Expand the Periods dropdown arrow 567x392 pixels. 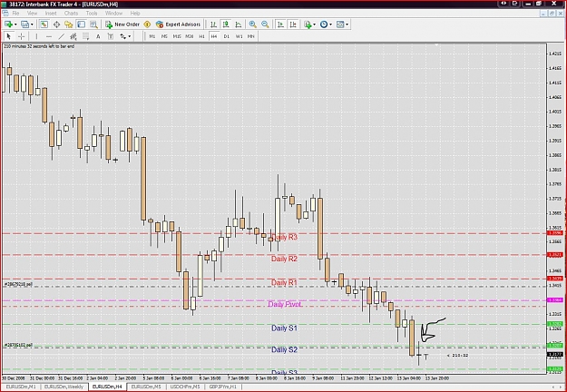330,24
